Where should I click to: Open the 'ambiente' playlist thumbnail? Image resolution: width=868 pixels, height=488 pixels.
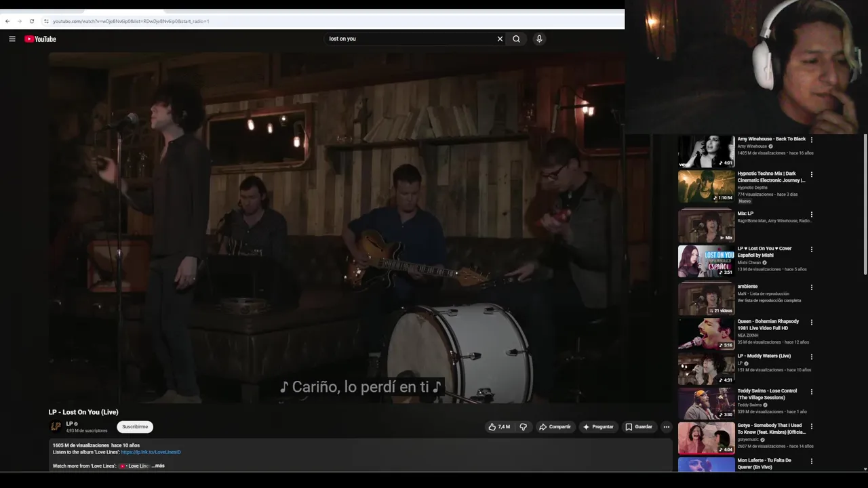[706, 299]
